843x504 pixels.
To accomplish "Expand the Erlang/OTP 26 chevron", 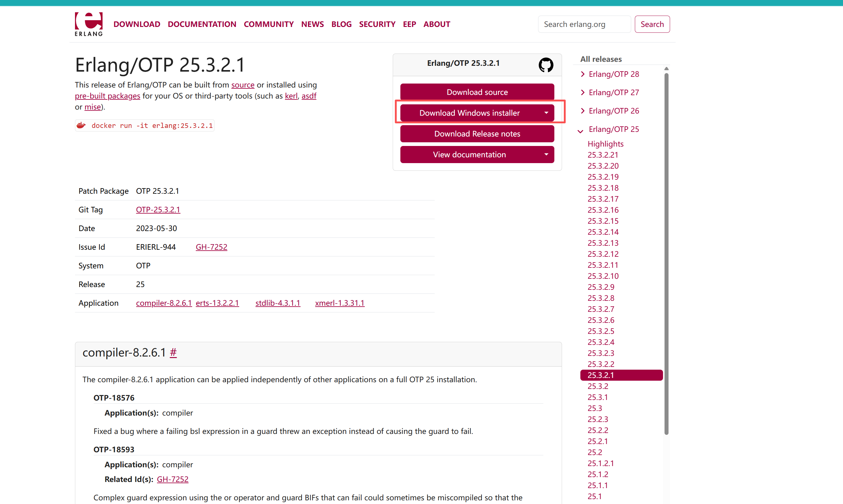I will coord(583,111).
